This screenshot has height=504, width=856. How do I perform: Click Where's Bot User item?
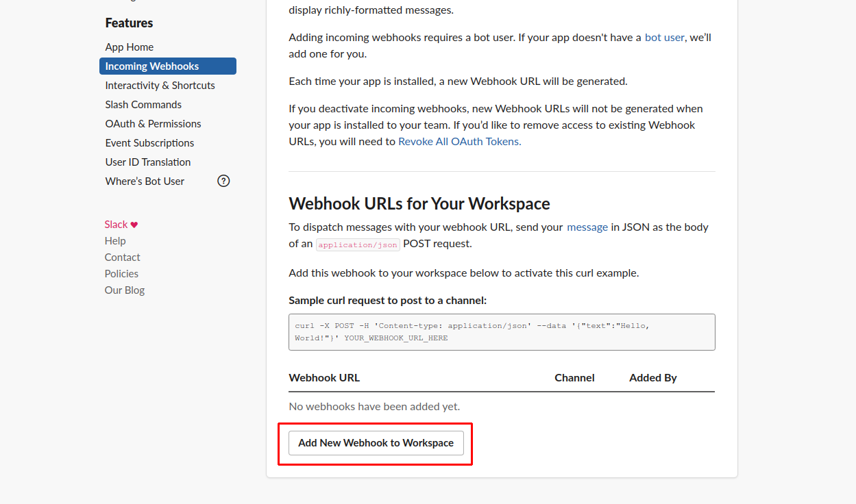tap(145, 181)
